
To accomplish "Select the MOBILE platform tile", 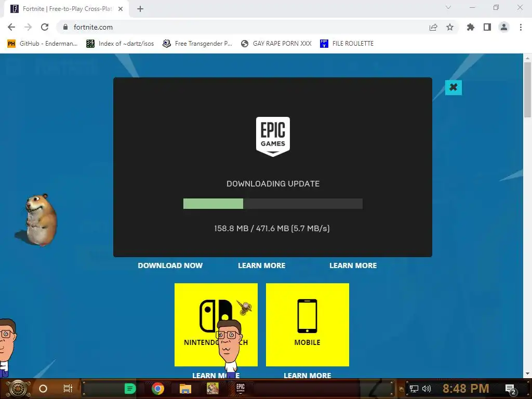I will point(308,325).
